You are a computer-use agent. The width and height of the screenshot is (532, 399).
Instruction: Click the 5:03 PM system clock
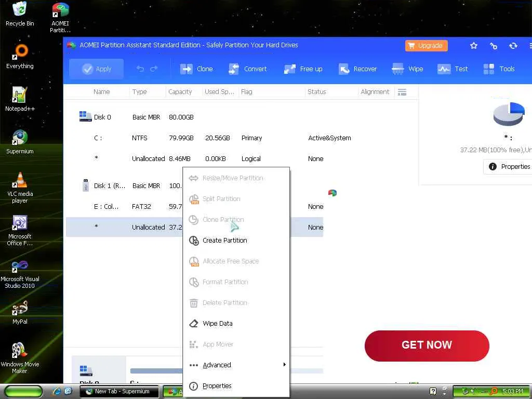[512, 392]
